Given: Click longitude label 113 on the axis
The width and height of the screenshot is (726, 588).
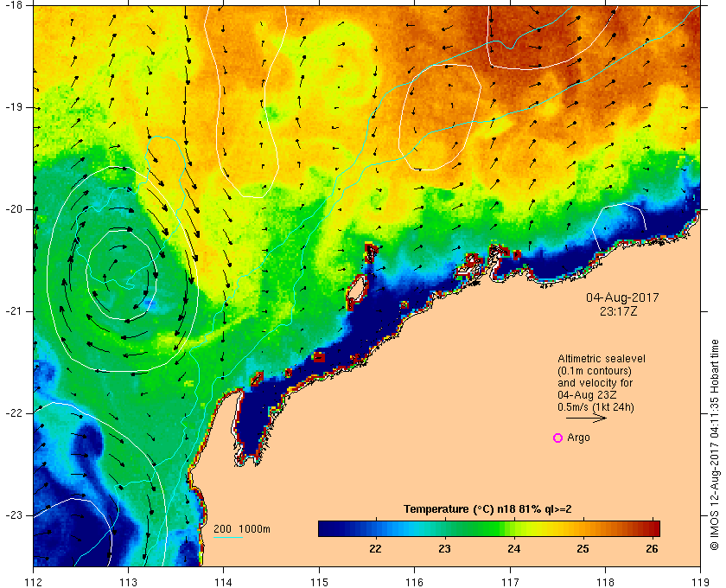Looking at the screenshot, I should 128,582.
